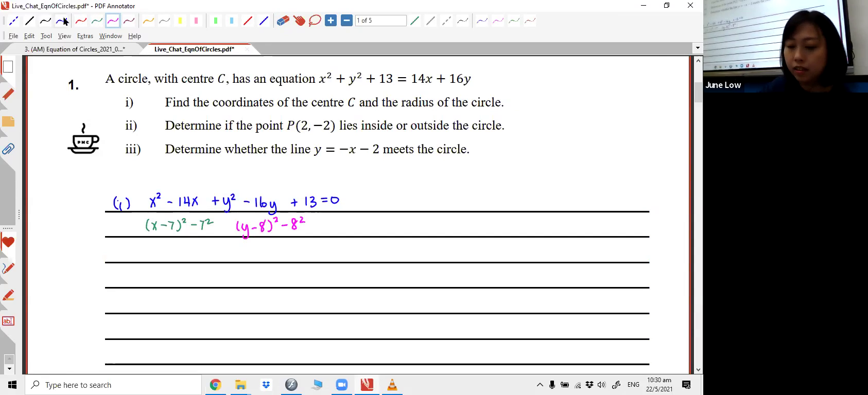Expand the sidebar toolbox down arrow
The width and height of the screenshot is (868, 395).
click(x=9, y=369)
